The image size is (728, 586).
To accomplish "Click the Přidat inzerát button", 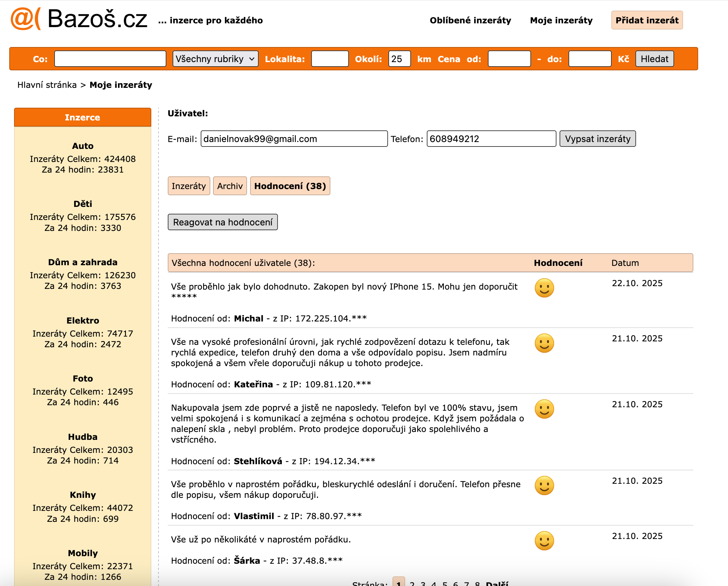I will coord(647,20).
